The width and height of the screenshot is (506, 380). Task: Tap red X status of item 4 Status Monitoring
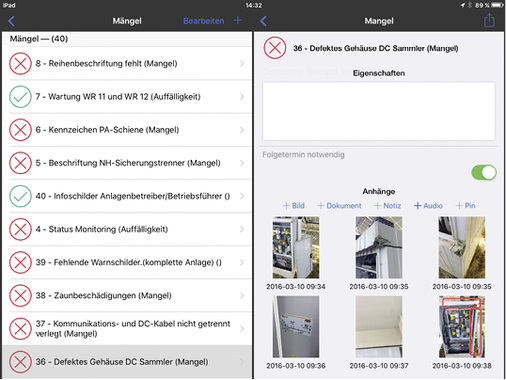pyautogui.click(x=20, y=229)
